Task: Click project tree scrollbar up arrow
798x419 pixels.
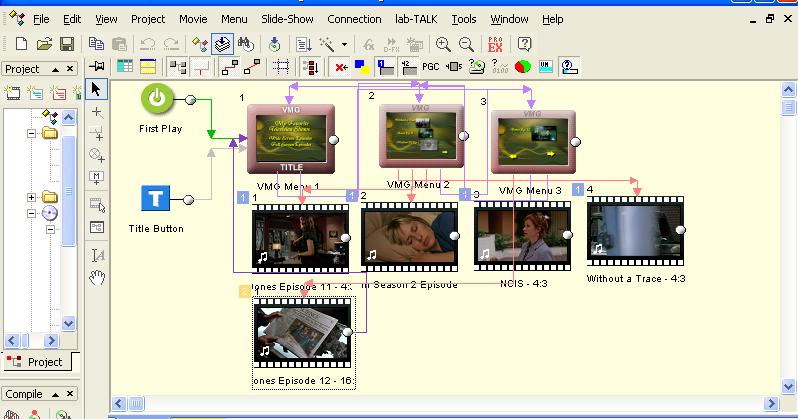Action: (69, 118)
